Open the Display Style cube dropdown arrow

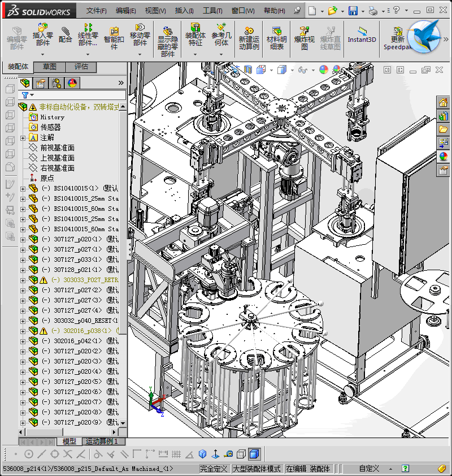tap(292, 70)
